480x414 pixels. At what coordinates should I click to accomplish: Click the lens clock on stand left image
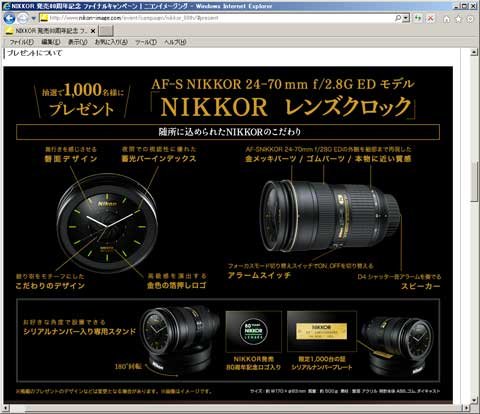click(180, 340)
